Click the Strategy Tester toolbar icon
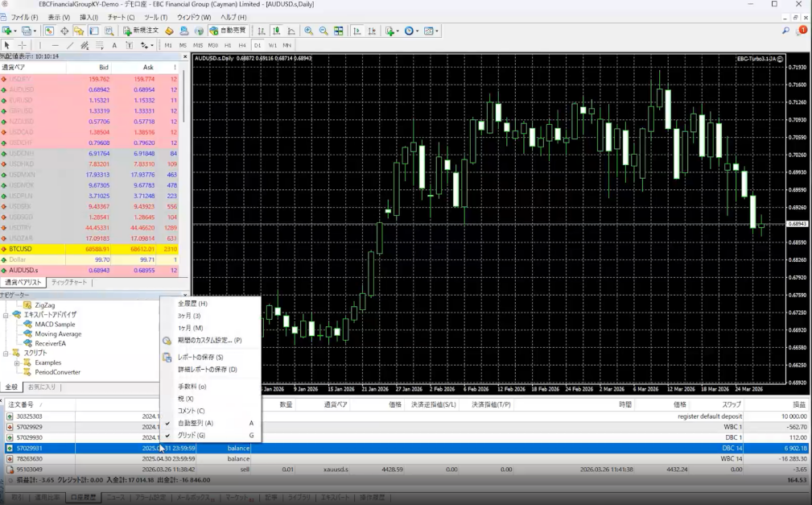The height and width of the screenshot is (505, 812). (x=109, y=31)
